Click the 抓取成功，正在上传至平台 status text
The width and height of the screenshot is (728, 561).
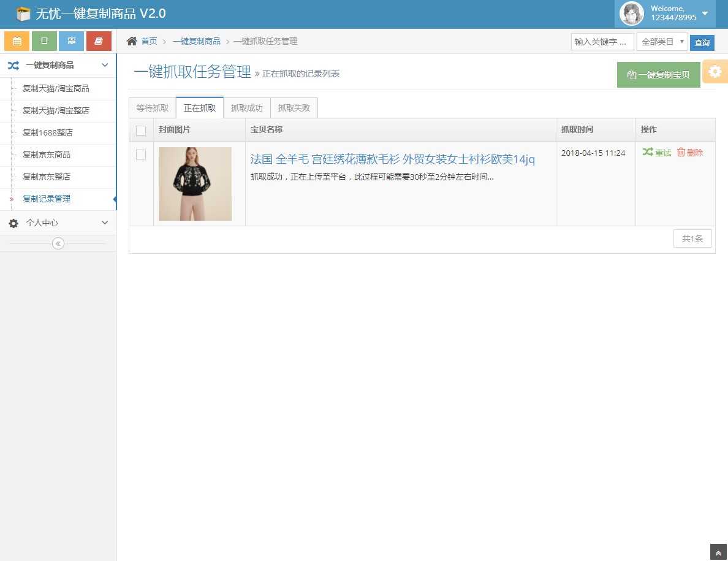372,177
